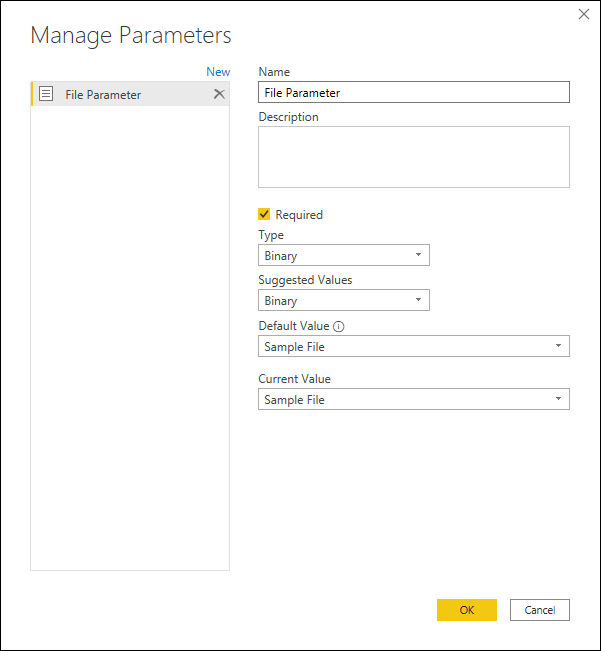
Task: Expand the Current Value dropdown
Action: [x=414, y=399]
